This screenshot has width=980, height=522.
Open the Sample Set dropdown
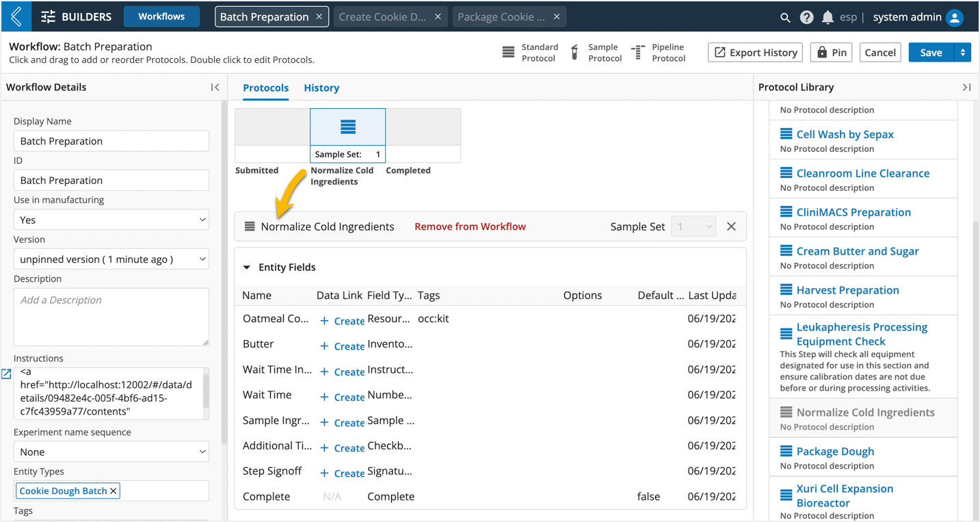point(693,226)
